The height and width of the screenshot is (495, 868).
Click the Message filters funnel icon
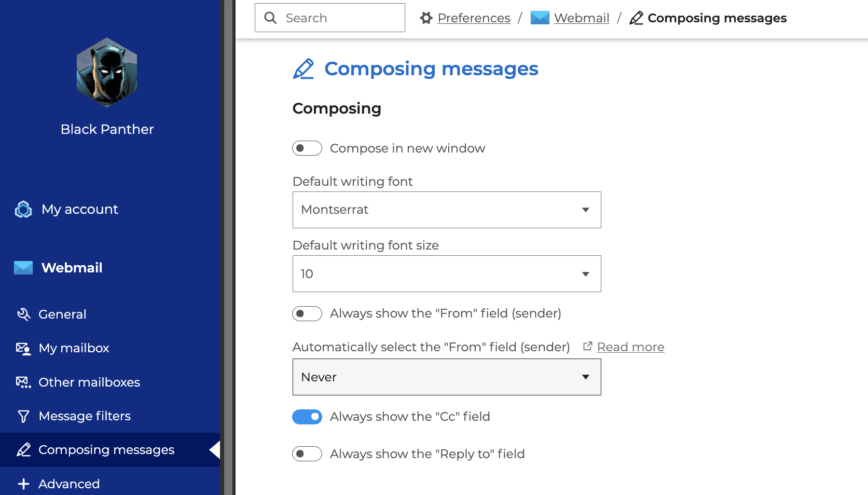(x=23, y=416)
